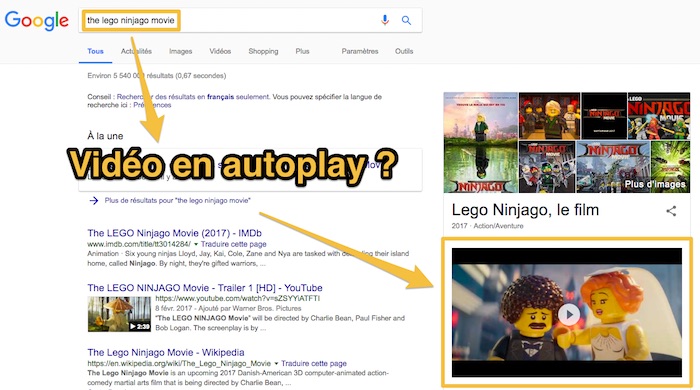Click the www.imdb.com/title/tt3014284/ URL text
This screenshot has width=700, height=390.
[139, 244]
